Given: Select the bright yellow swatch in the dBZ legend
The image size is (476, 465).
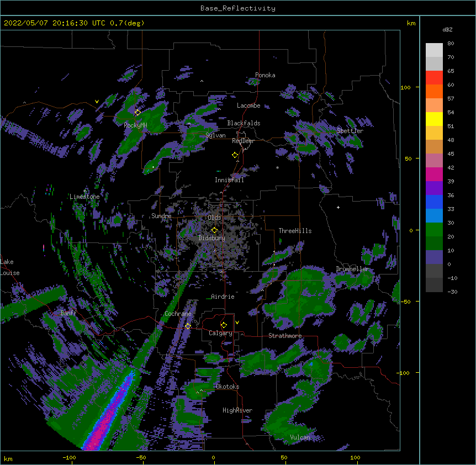Looking at the screenshot, I should (x=434, y=119).
